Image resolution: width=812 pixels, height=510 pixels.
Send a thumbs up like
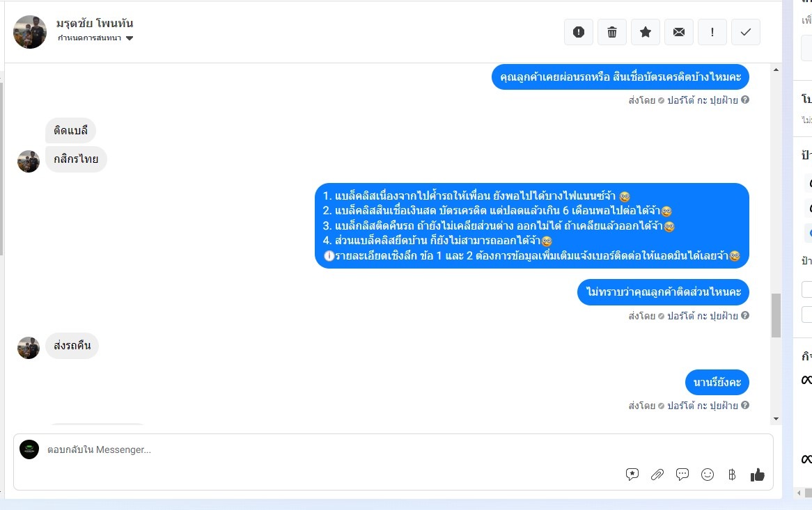click(757, 475)
